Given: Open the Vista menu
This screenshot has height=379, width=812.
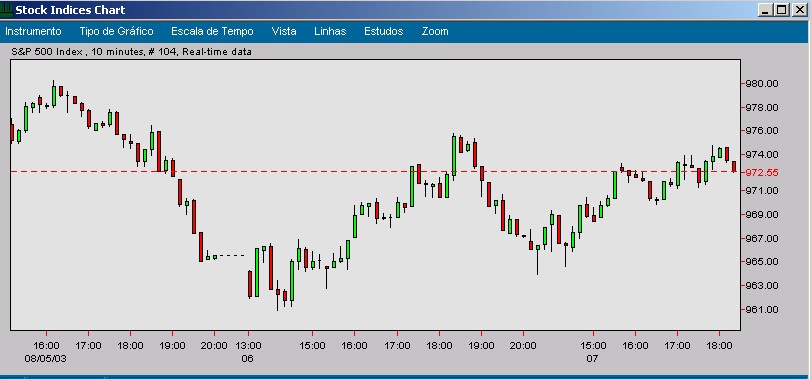Looking at the screenshot, I should click(x=284, y=31).
